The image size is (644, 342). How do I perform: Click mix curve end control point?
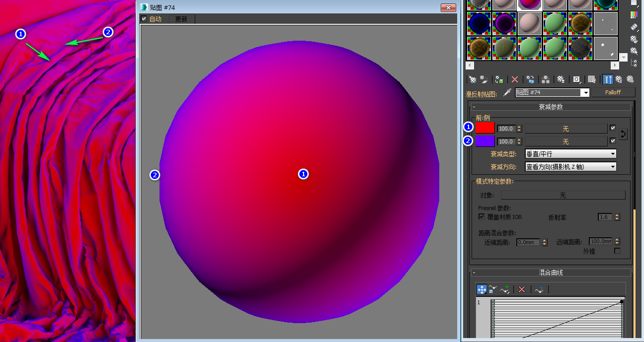(621, 302)
